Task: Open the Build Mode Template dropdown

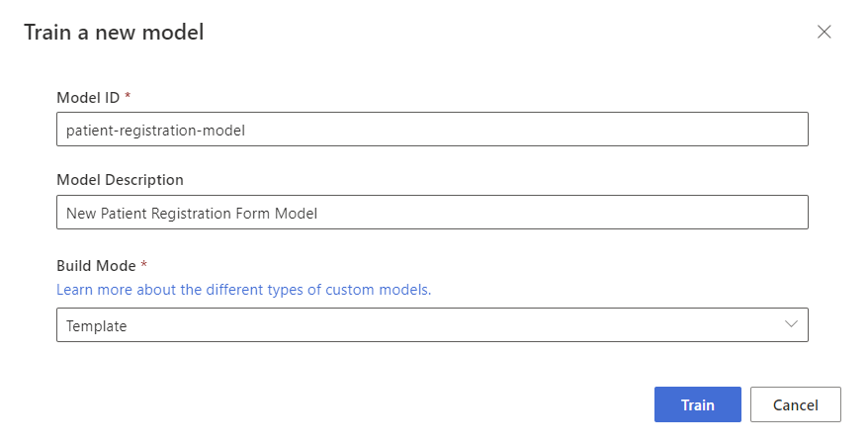Action: coord(432,325)
